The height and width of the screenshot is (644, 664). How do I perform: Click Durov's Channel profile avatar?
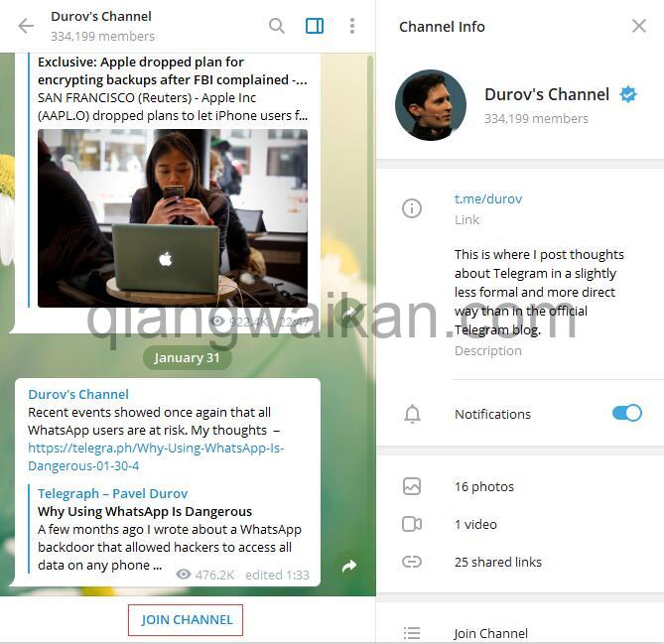[431, 105]
